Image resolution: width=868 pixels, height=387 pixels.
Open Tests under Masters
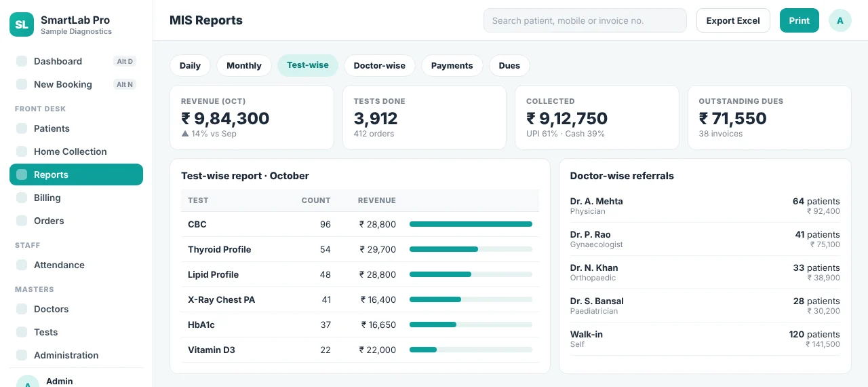tap(76, 332)
